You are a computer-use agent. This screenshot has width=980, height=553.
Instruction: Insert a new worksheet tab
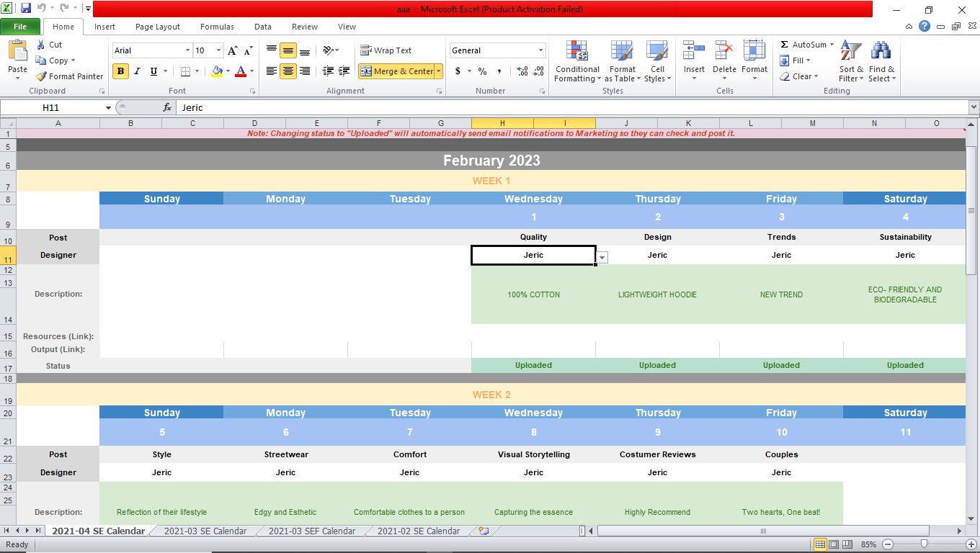click(484, 531)
